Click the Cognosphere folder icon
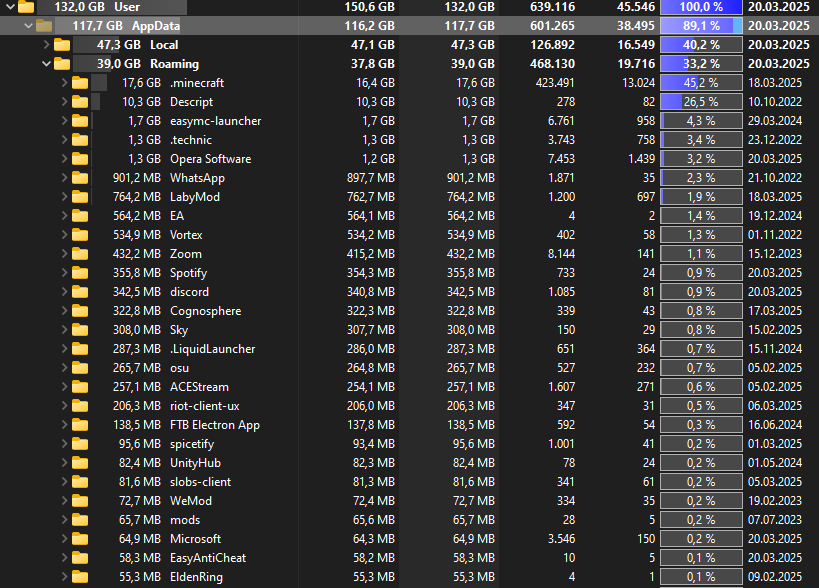The height and width of the screenshot is (588, 819). point(80,311)
